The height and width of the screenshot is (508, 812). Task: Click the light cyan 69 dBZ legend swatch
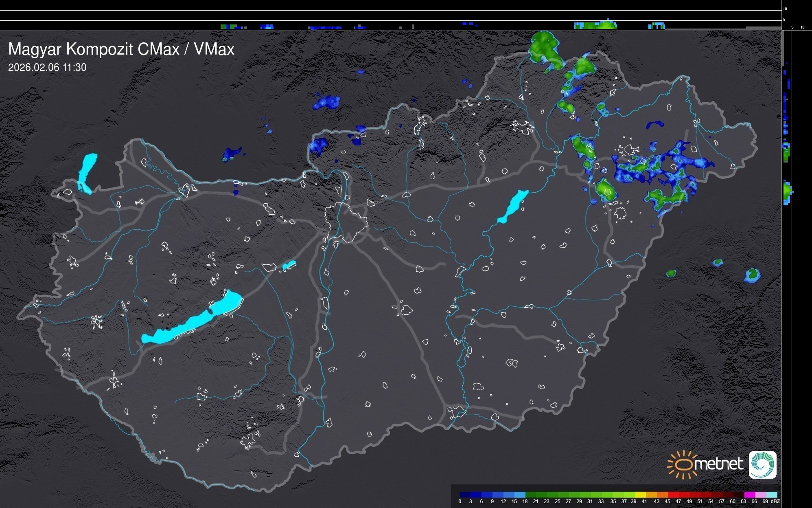771,495
